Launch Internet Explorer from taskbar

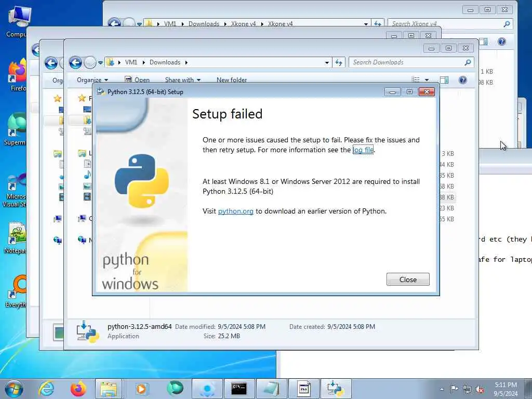[46, 389]
